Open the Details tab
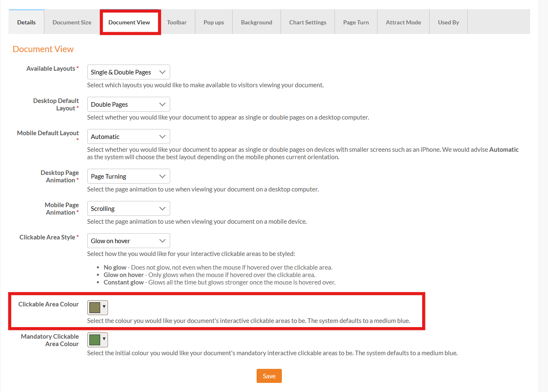This screenshot has height=392, width=548. [26, 22]
